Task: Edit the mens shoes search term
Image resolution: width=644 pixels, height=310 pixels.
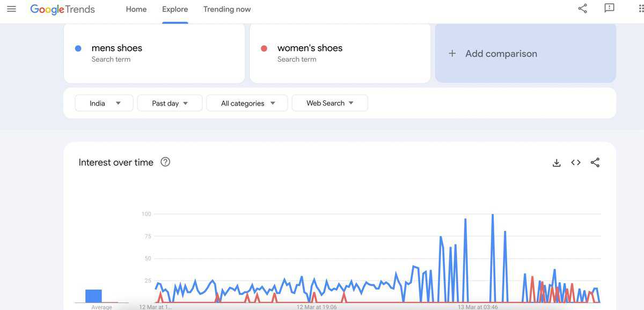Action: (x=154, y=53)
